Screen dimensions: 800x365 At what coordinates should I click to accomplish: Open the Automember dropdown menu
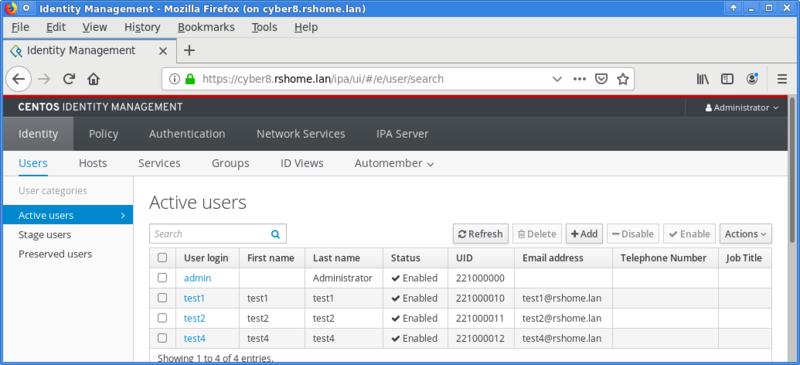[x=394, y=164]
